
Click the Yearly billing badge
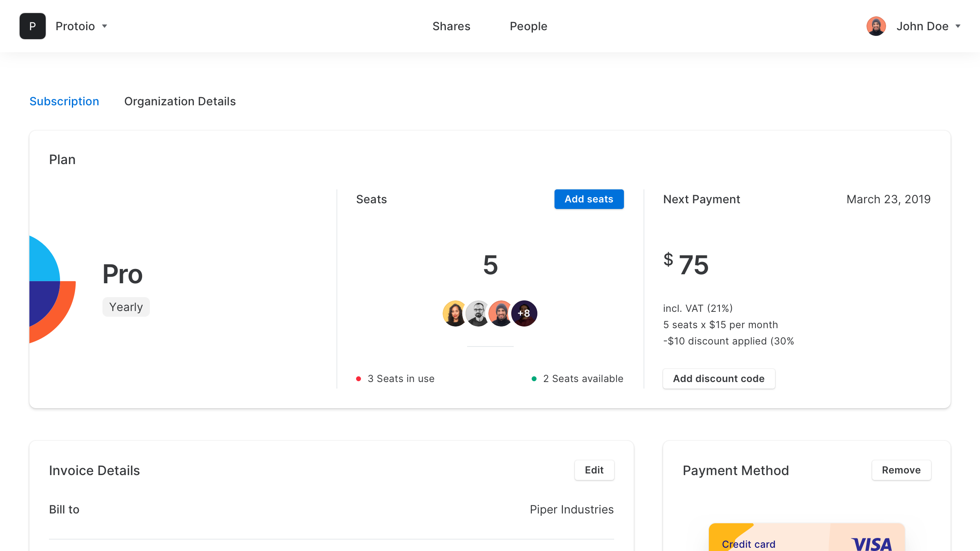pos(126,307)
